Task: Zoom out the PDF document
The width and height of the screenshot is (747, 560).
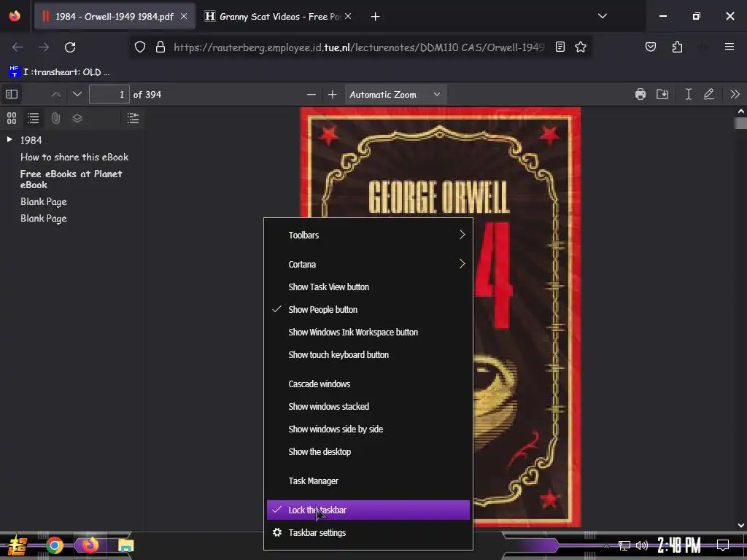Action: (x=311, y=94)
